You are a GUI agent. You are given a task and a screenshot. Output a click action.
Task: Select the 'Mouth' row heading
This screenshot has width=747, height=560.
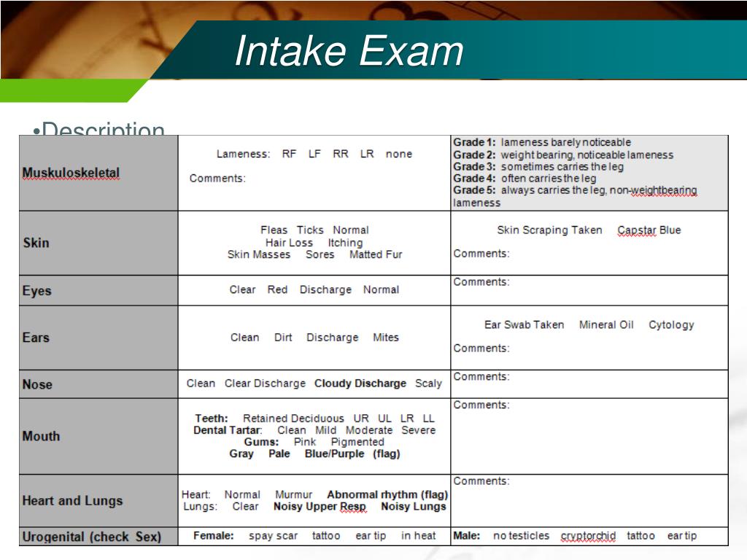tap(41, 436)
